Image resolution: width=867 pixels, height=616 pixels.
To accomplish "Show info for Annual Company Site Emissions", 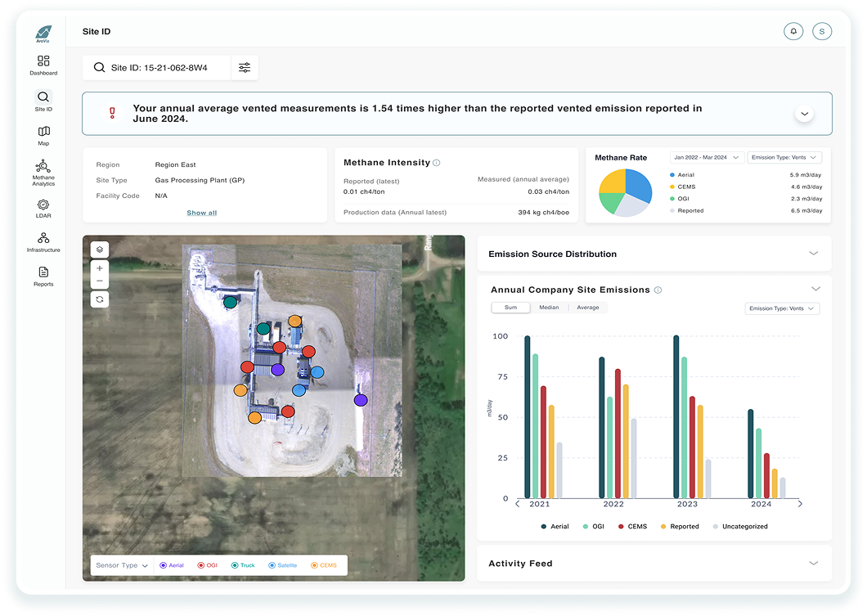I will [658, 290].
